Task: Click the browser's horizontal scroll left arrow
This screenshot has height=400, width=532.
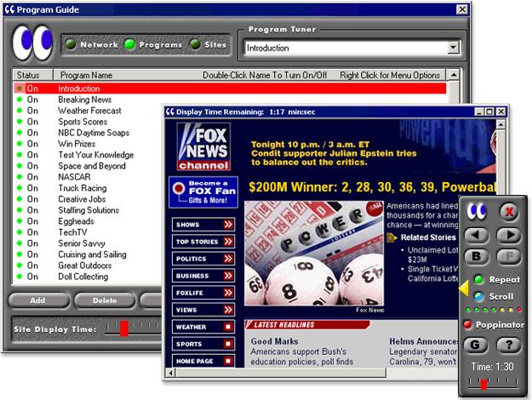Action: [170, 373]
